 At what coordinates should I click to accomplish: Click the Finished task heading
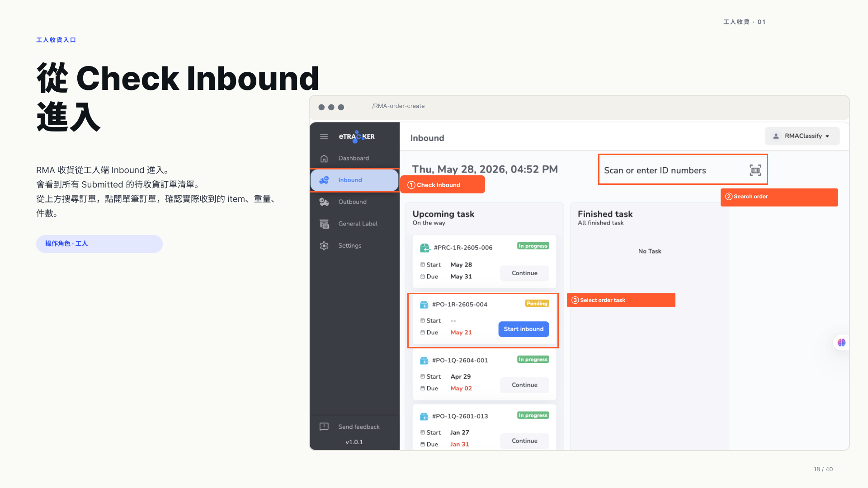pos(605,214)
